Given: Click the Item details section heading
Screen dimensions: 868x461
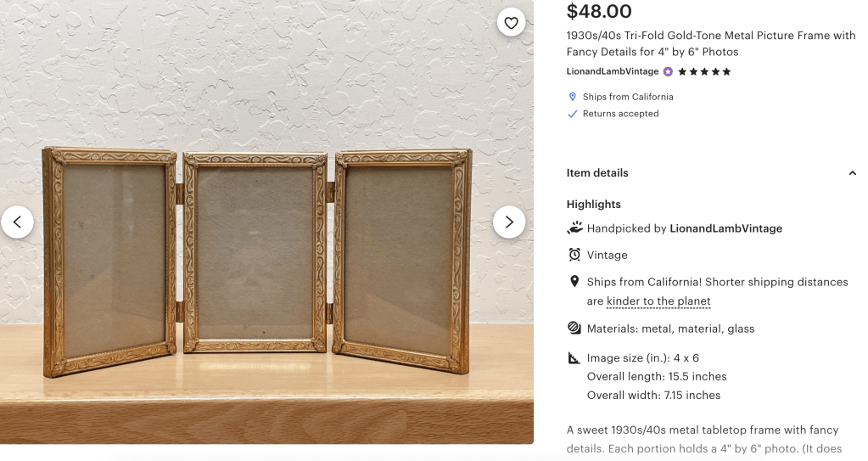Looking at the screenshot, I should 597,173.
